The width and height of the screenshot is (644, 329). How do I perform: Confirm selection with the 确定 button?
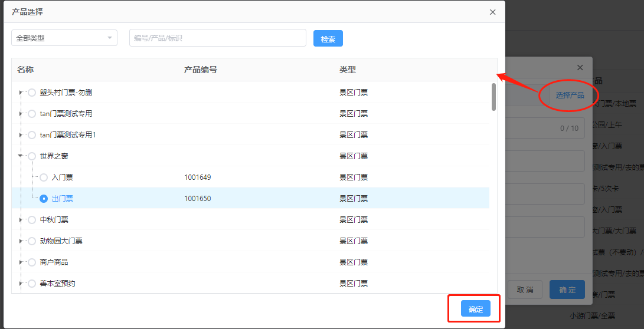click(475, 310)
